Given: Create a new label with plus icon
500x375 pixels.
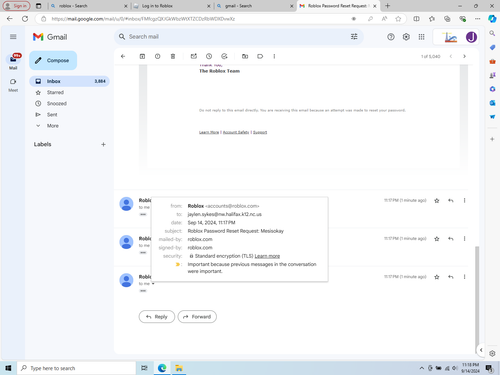Looking at the screenshot, I should point(103,144).
